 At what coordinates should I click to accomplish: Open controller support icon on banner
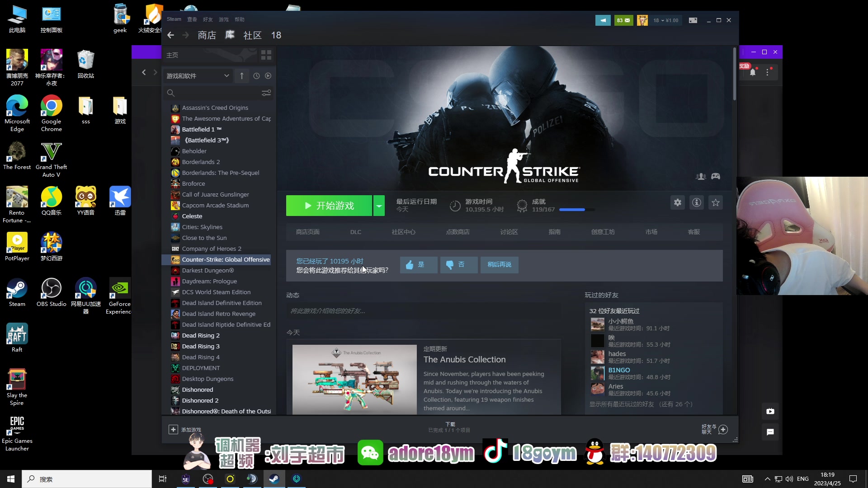click(716, 176)
